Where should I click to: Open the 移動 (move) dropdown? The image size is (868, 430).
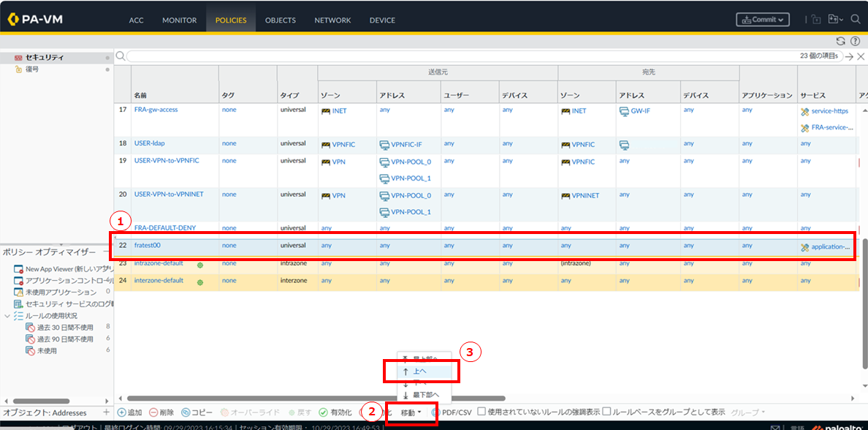pyautogui.click(x=411, y=413)
